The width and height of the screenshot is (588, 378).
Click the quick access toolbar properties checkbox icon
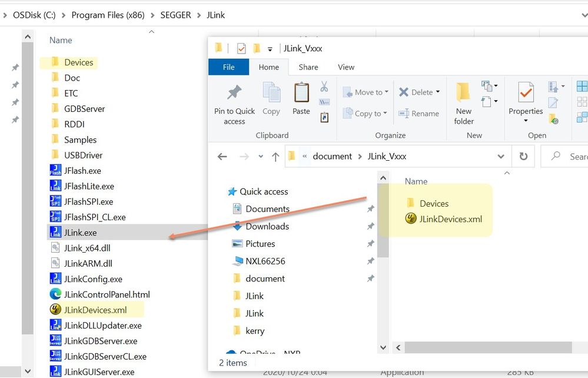[241, 48]
